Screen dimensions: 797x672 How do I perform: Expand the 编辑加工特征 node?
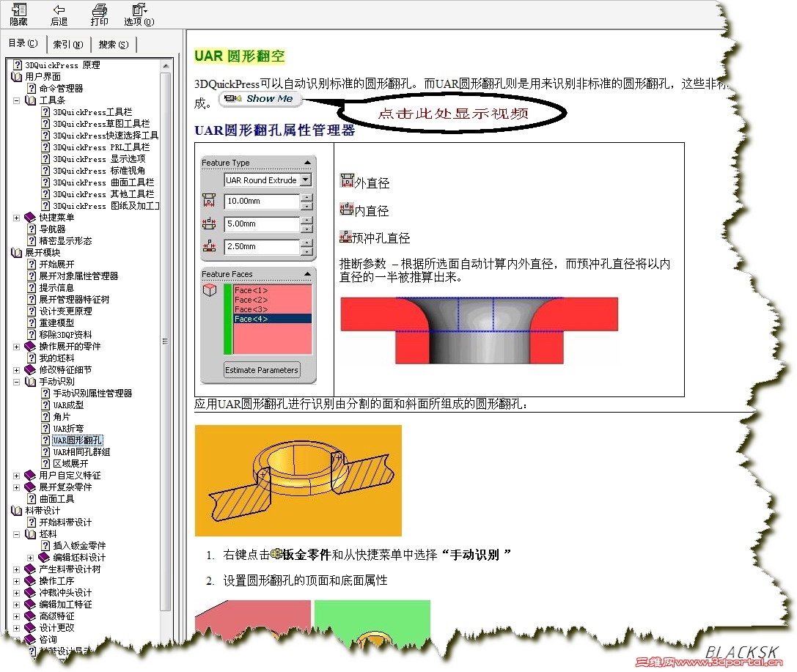point(16,605)
